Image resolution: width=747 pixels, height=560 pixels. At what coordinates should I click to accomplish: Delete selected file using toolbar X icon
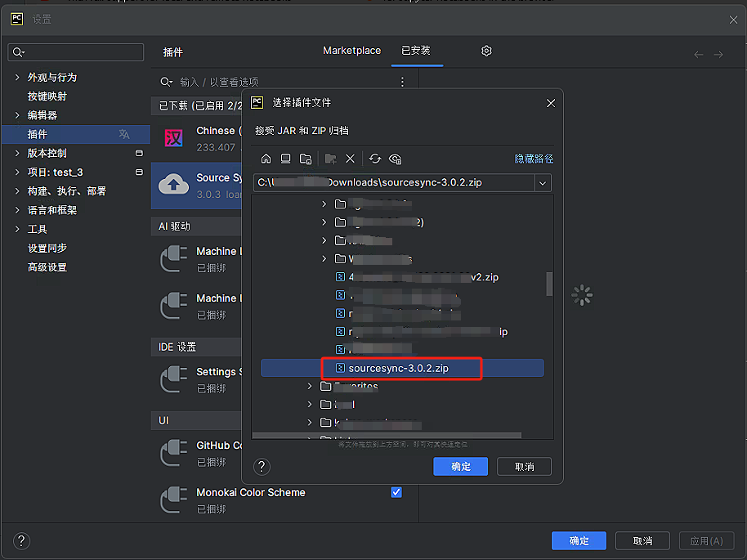tap(350, 159)
